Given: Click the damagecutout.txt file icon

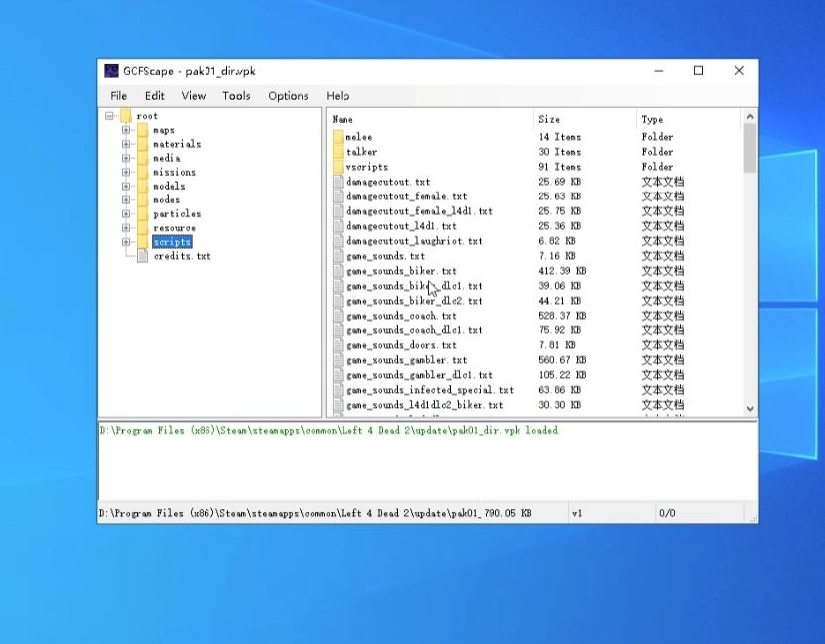Looking at the screenshot, I should tap(338, 182).
